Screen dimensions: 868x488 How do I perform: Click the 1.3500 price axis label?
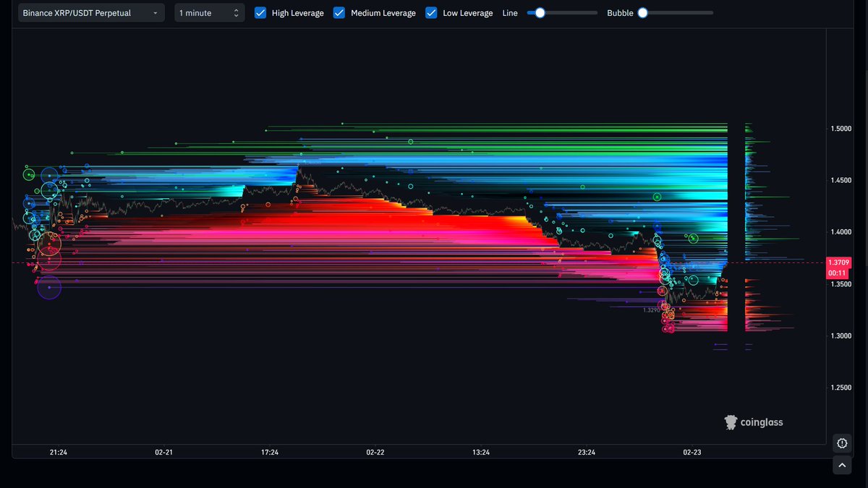(841, 284)
